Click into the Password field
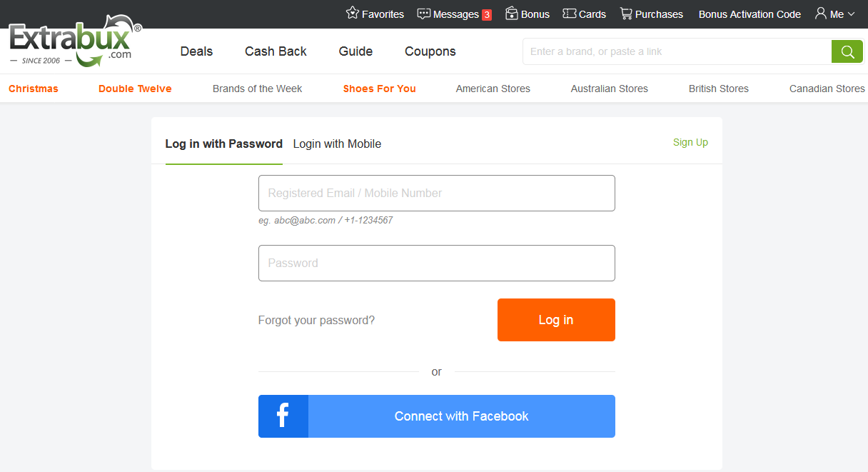This screenshot has width=868, height=472. 436,263
